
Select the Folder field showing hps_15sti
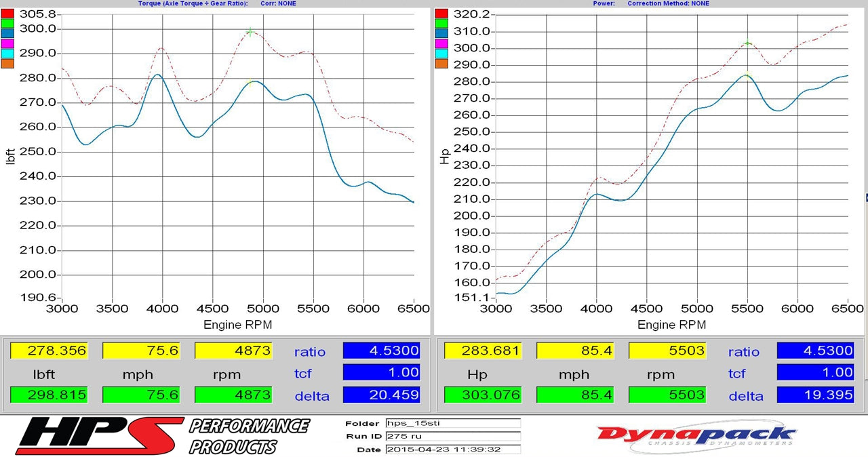[x=454, y=423]
